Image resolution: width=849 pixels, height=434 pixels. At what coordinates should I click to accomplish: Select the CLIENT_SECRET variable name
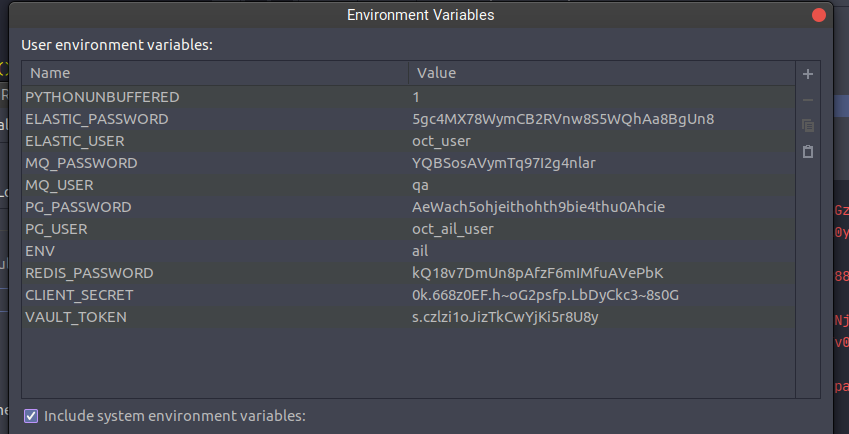(x=79, y=295)
